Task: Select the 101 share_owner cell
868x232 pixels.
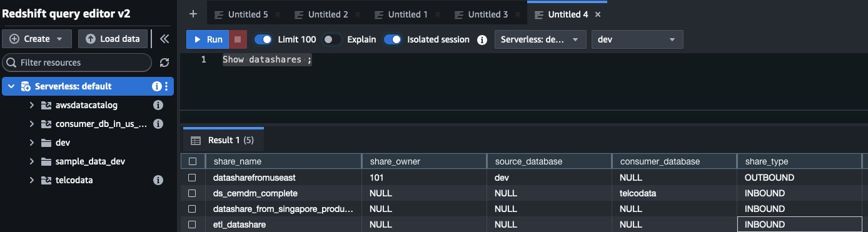Action: [x=424, y=178]
